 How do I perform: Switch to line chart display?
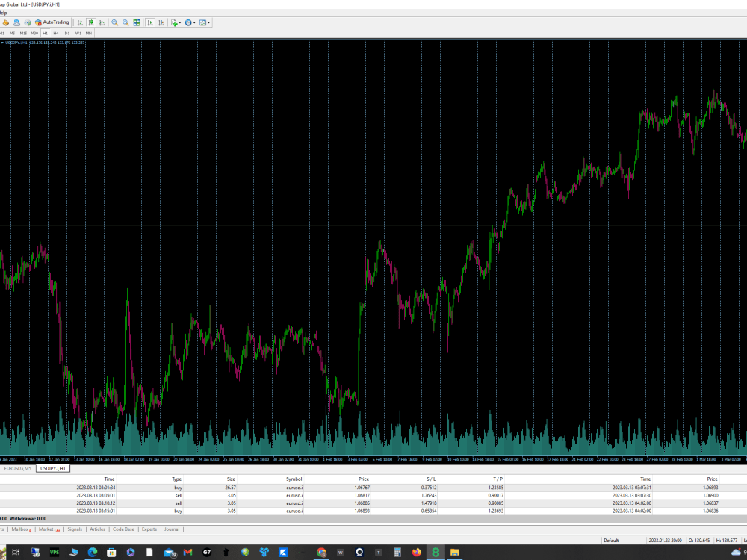[102, 22]
